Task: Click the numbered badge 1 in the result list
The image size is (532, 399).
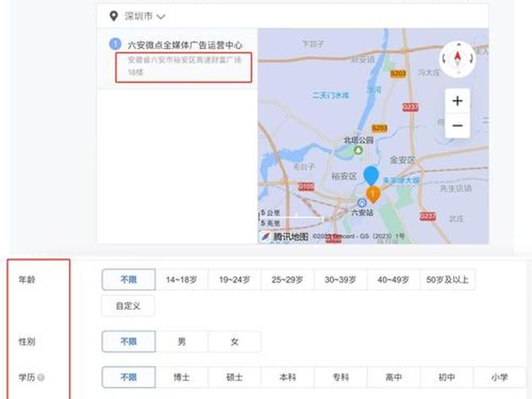Action: pos(115,44)
